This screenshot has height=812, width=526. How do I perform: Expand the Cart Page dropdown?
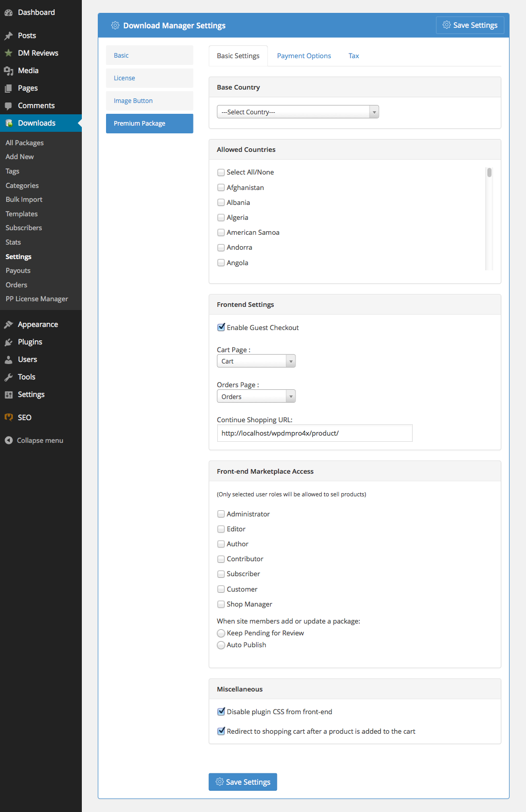point(256,361)
